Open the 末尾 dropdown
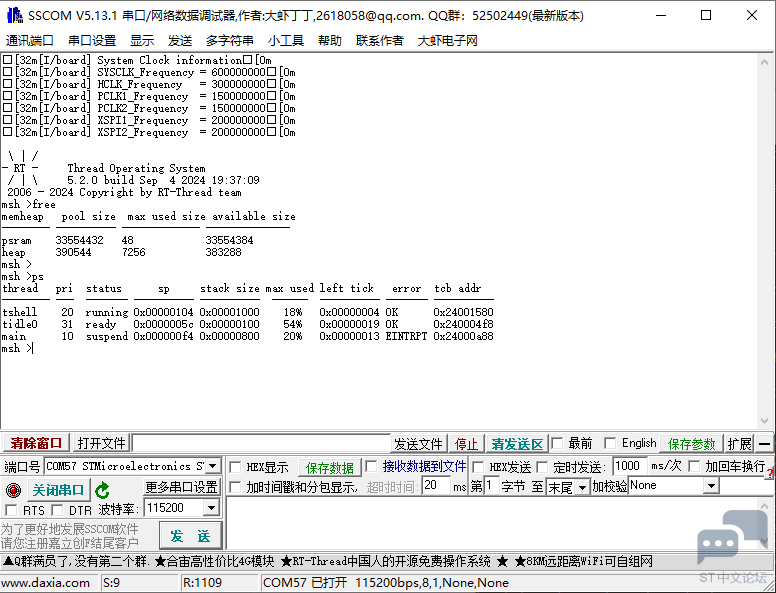The width and height of the screenshot is (776, 593). point(582,488)
